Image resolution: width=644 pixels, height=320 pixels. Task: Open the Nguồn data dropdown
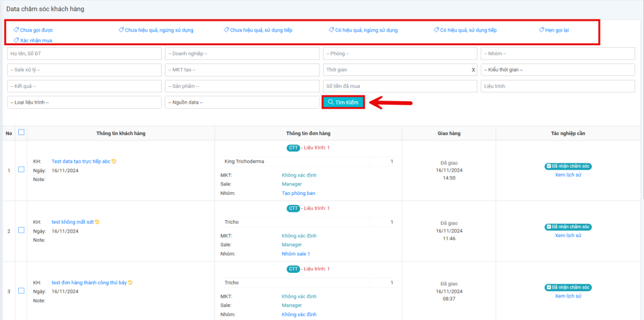[x=242, y=102]
